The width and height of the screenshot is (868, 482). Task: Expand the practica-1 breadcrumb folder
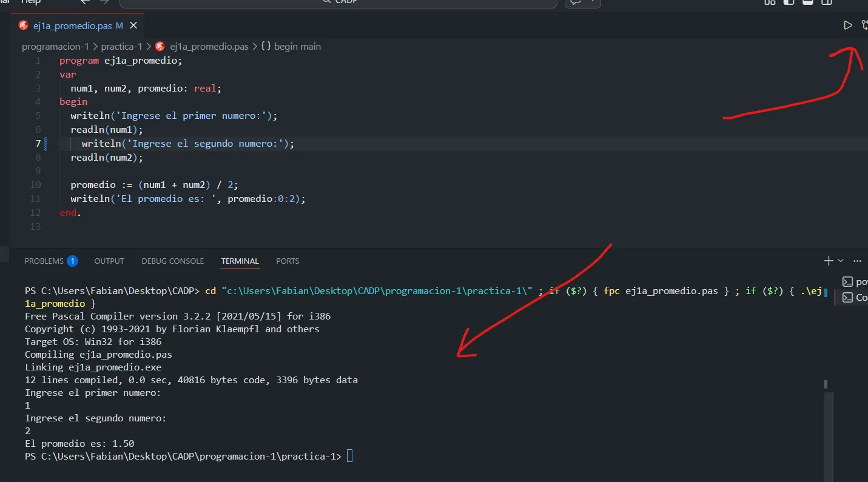(121, 47)
